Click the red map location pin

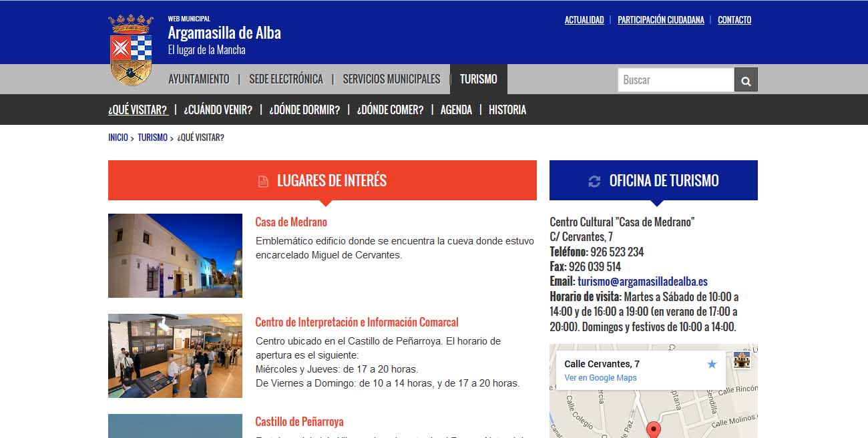654,430
